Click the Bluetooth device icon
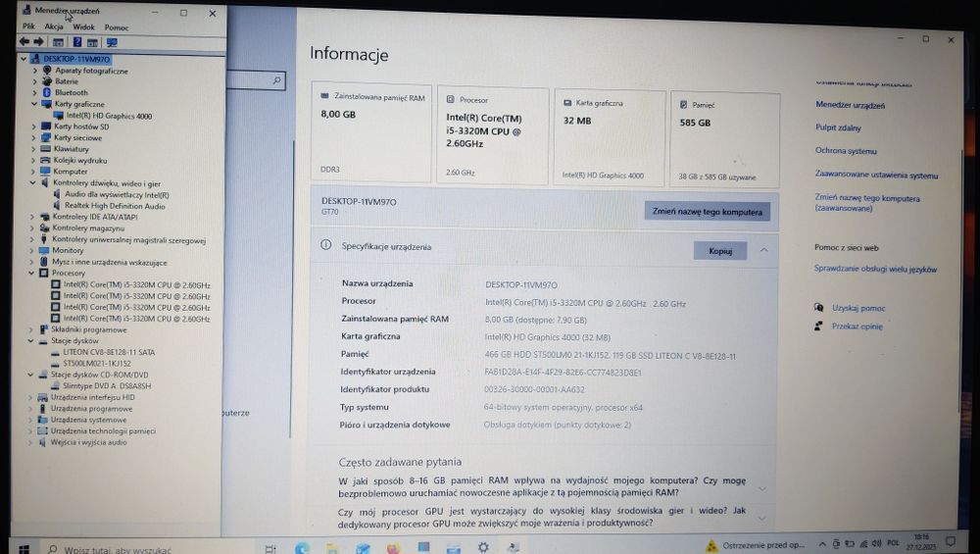The image size is (980, 554). click(47, 92)
